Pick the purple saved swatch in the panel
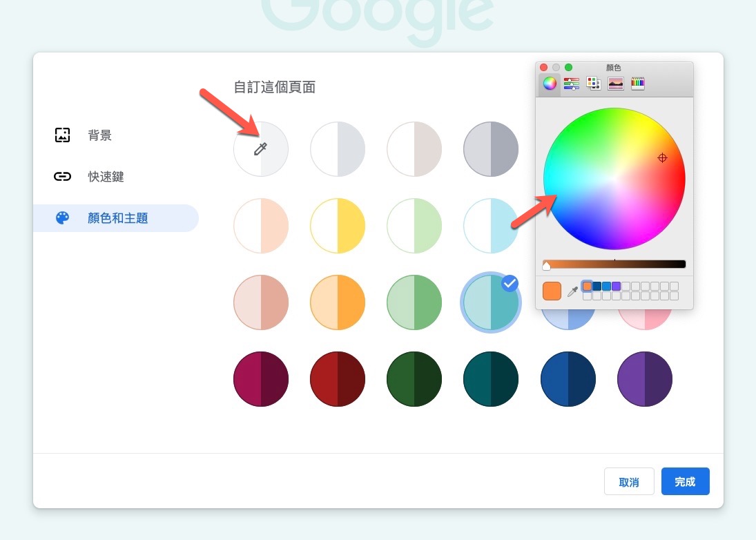 click(x=616, y=286)
